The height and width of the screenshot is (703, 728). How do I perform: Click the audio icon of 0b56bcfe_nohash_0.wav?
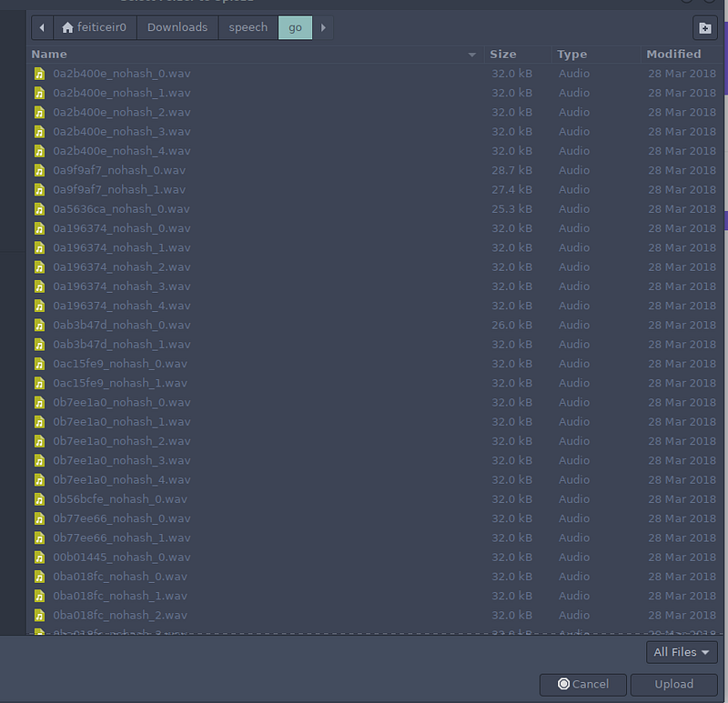[x=39, y=499]
